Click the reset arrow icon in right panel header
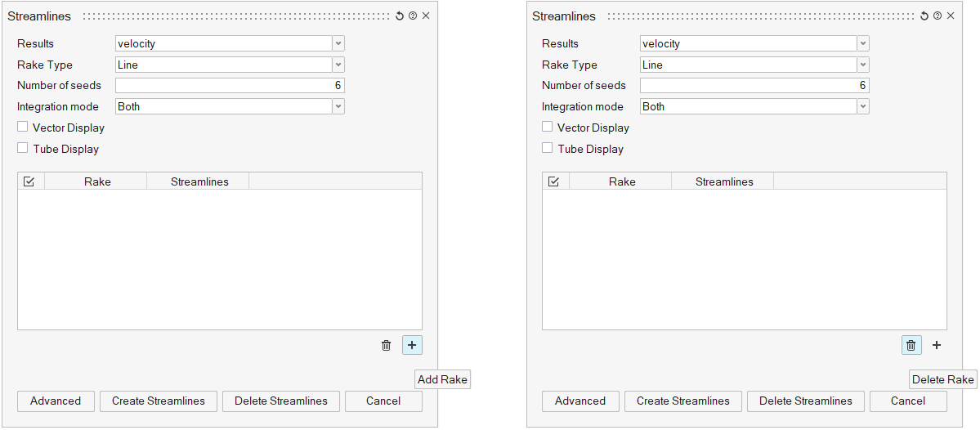This screenshot has width=980, height=430. pyautogui.click(x=924, y=16)
